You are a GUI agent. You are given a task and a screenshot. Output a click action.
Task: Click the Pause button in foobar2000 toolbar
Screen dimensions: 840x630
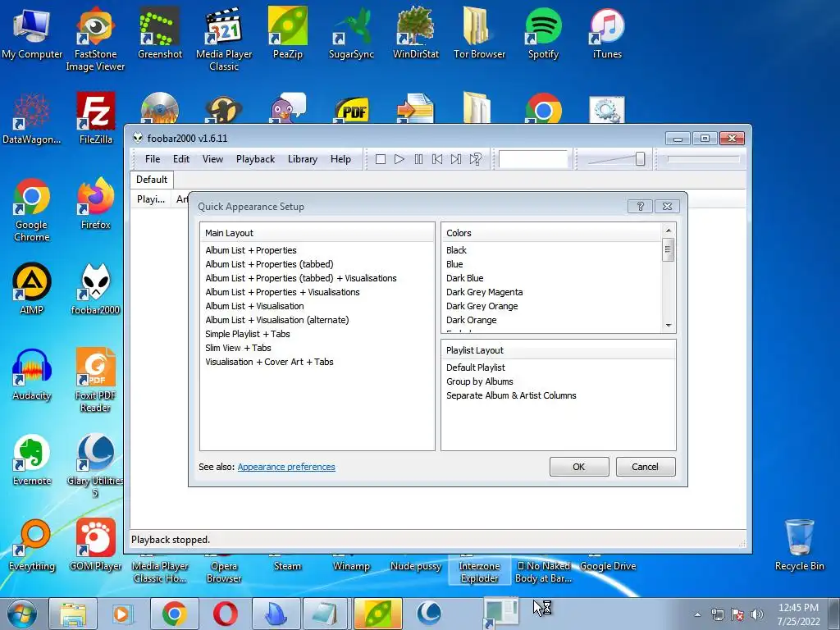[418, 159]
